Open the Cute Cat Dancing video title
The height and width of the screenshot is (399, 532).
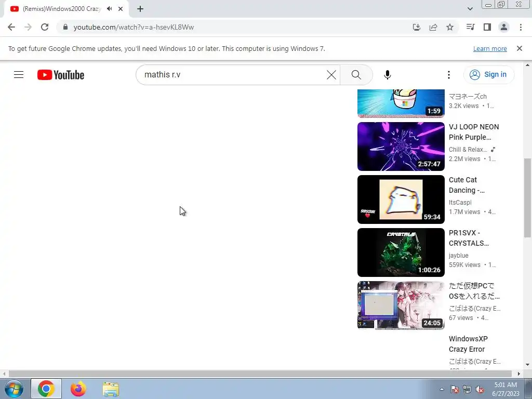(x=467, y=185)
